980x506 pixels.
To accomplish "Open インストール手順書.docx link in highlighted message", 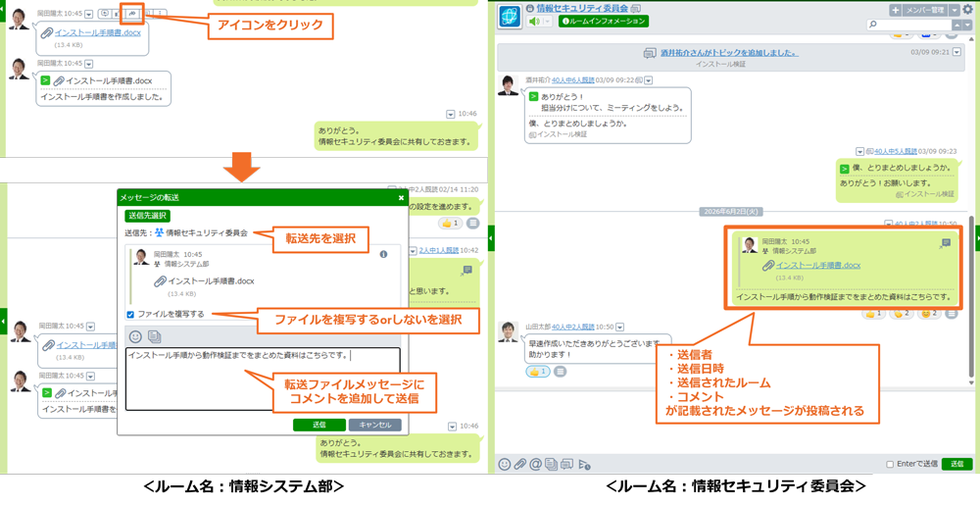I will click(x=818, y=266).
